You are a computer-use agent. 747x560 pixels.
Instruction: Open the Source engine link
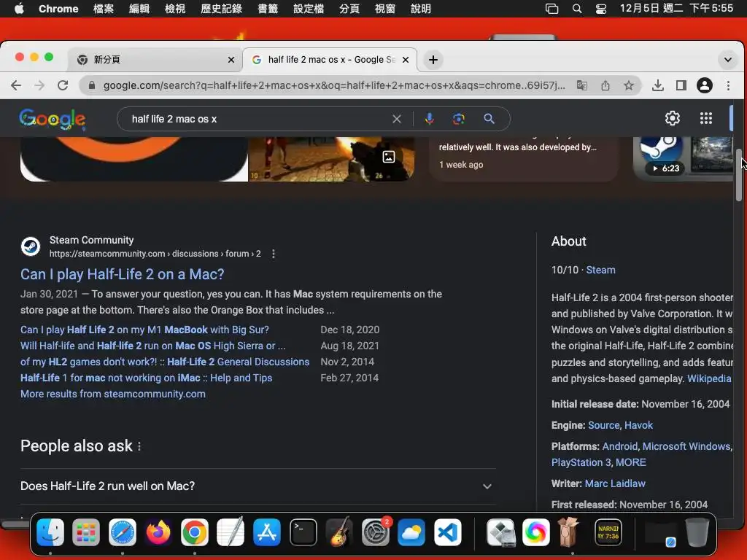[603, 425]
